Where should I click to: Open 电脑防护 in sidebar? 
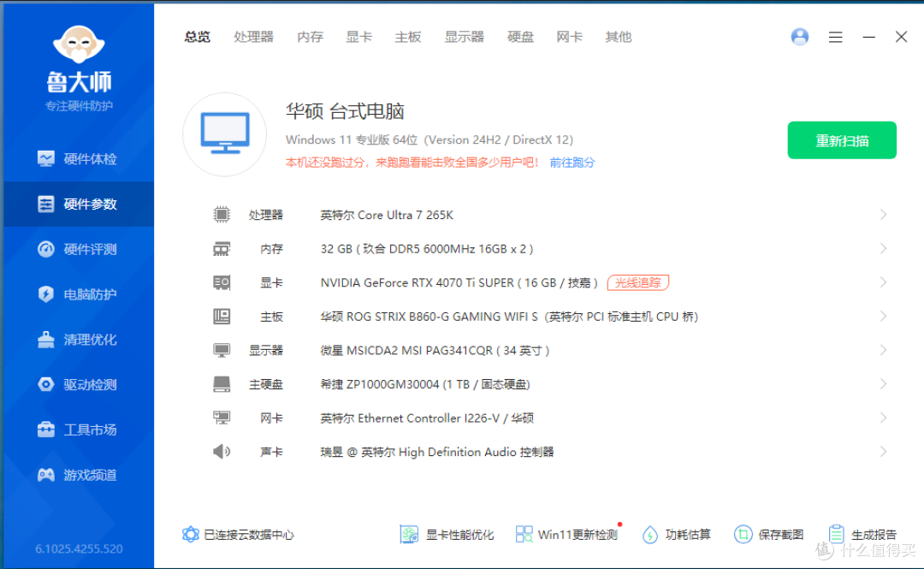coord(78,294)
